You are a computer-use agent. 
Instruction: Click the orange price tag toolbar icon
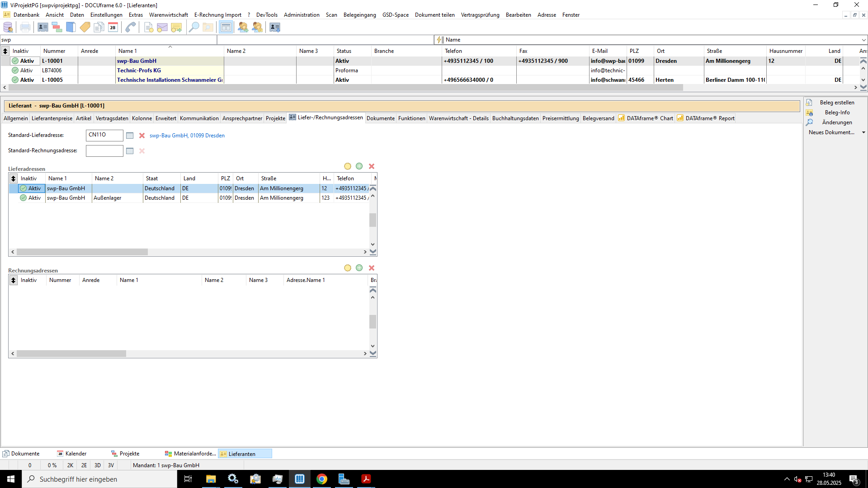click(x=85, y=27)
